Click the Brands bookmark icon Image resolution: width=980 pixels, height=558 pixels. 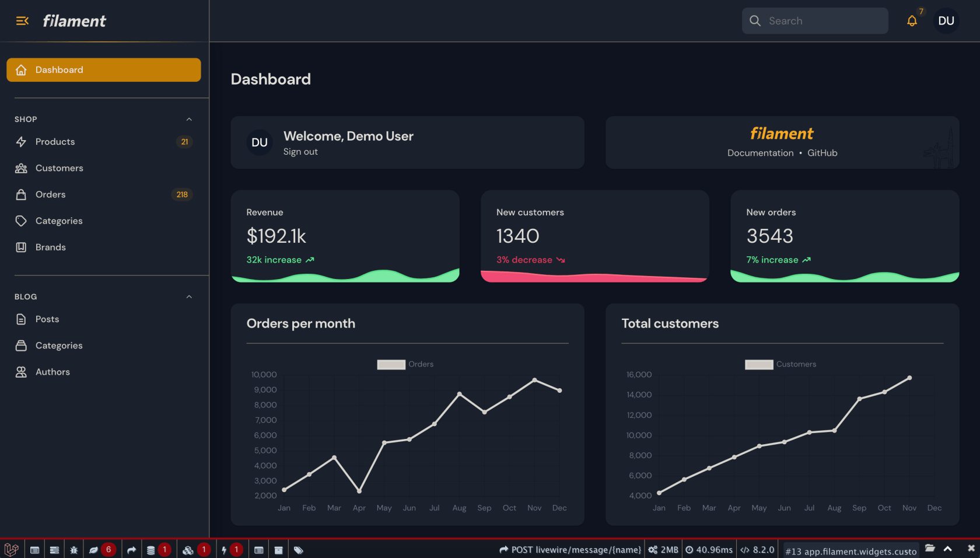(21, 247)
